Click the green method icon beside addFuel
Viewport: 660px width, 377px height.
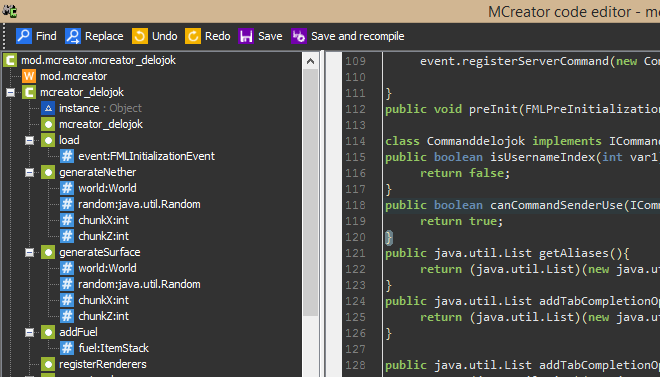click(48, 332)
